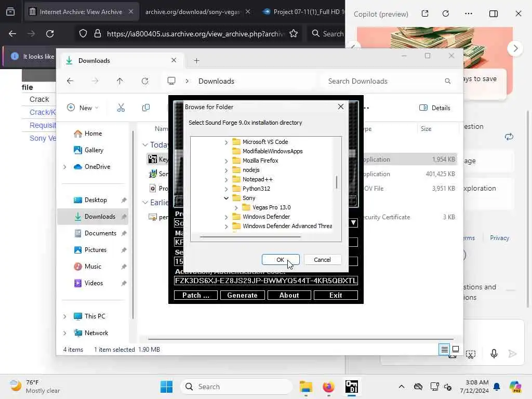The height and width of the screenshot is (399, 532).
Task: Confirm folder selection with OK button
Action: click(280, 260)
